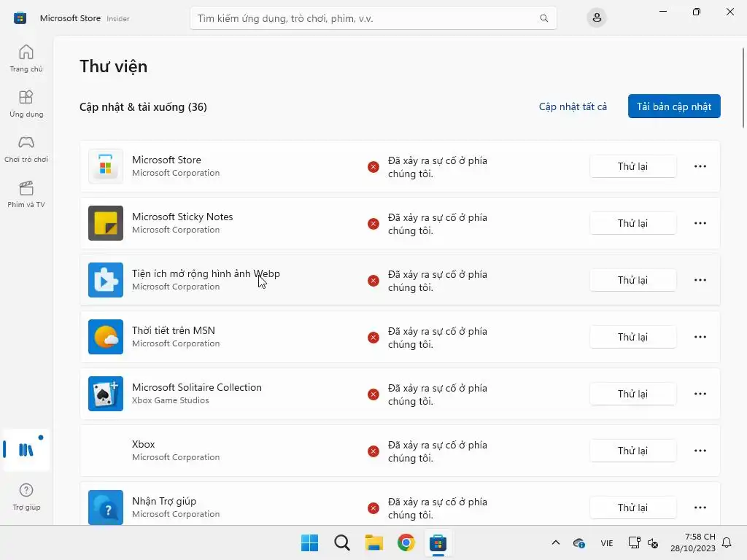Open more options for Nhận Trợ giúp row
The height and width of the screenshot is (560, 747).
tap(700, 507)
